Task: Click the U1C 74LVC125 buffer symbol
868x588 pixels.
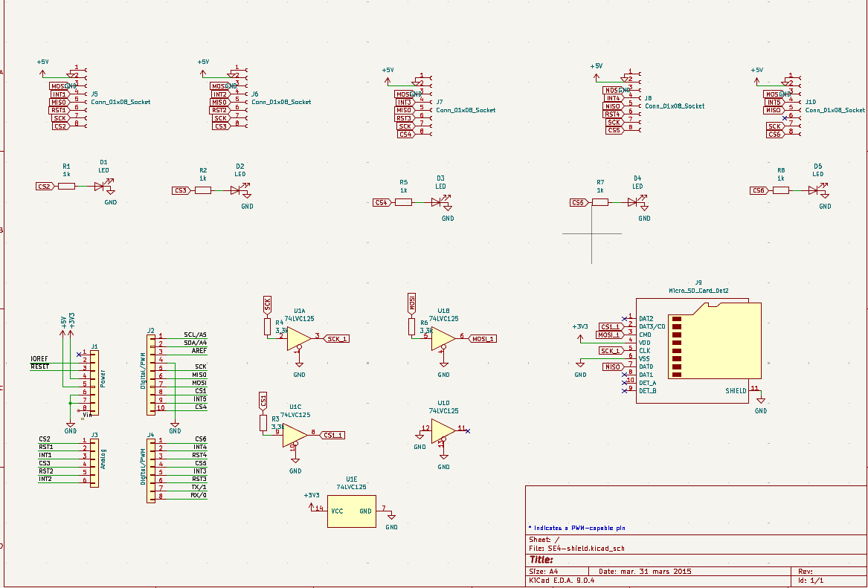Action: [x=295, y=436]
